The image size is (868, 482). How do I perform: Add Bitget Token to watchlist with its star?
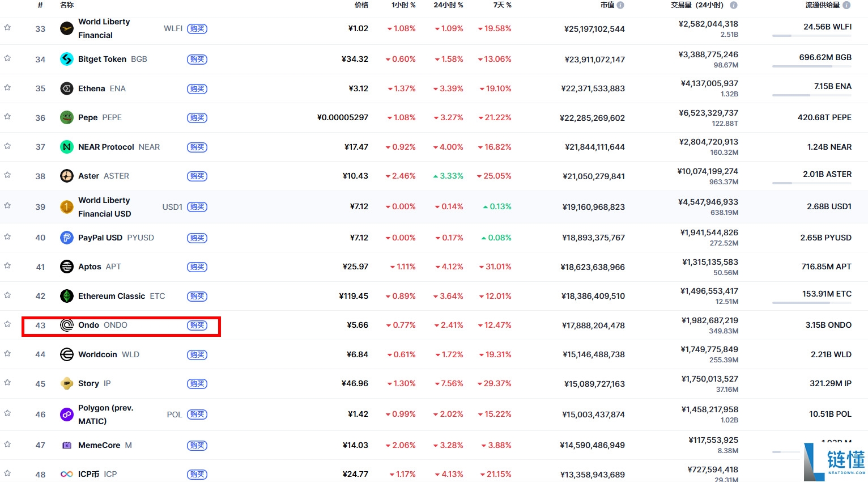click(x=7, y=58)
